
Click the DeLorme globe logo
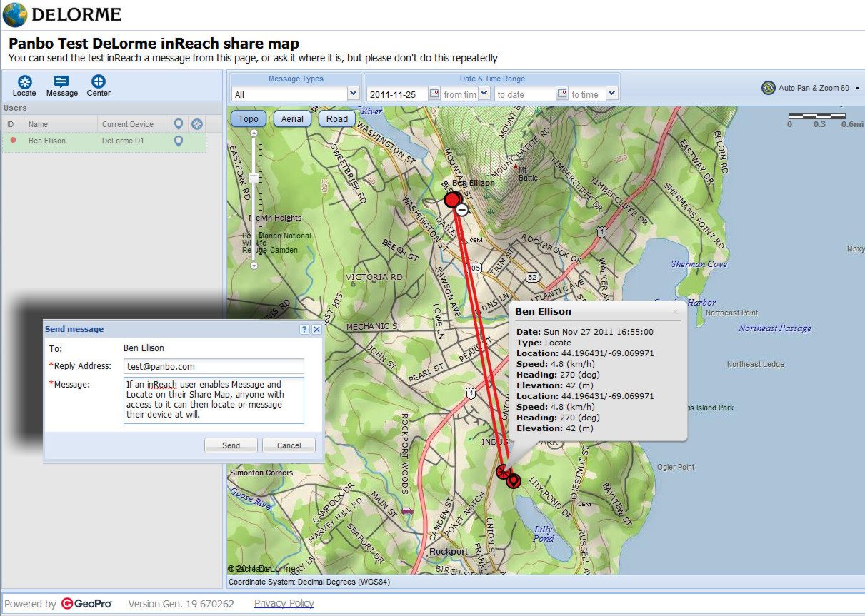15,14
